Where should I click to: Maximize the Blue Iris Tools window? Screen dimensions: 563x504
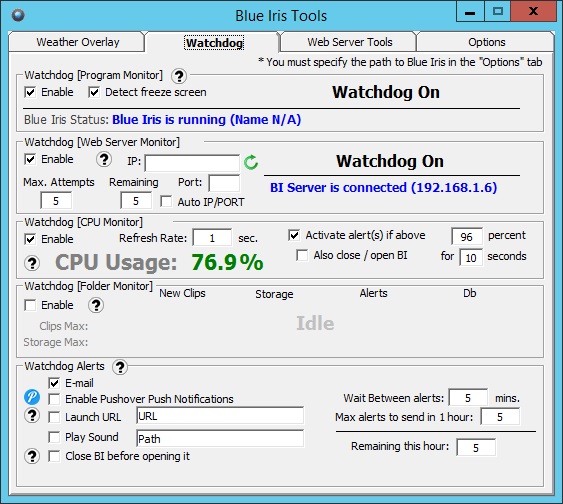click(x=497, y=12)
